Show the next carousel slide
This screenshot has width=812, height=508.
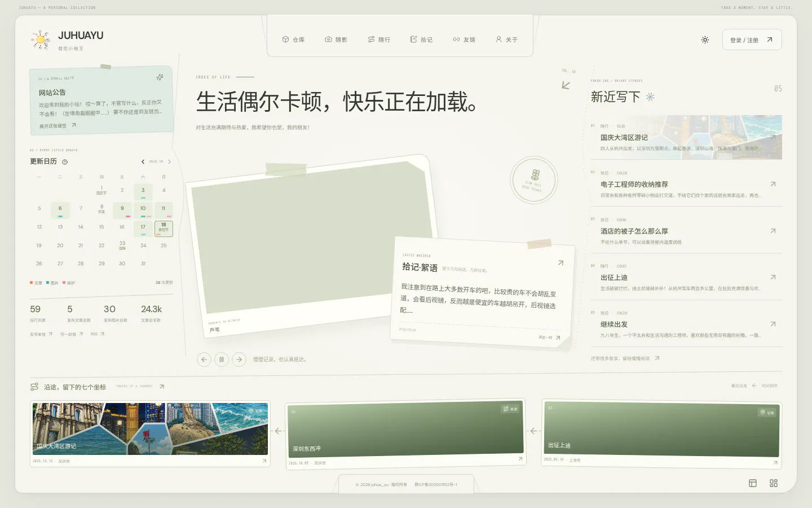tap(239, 359)
